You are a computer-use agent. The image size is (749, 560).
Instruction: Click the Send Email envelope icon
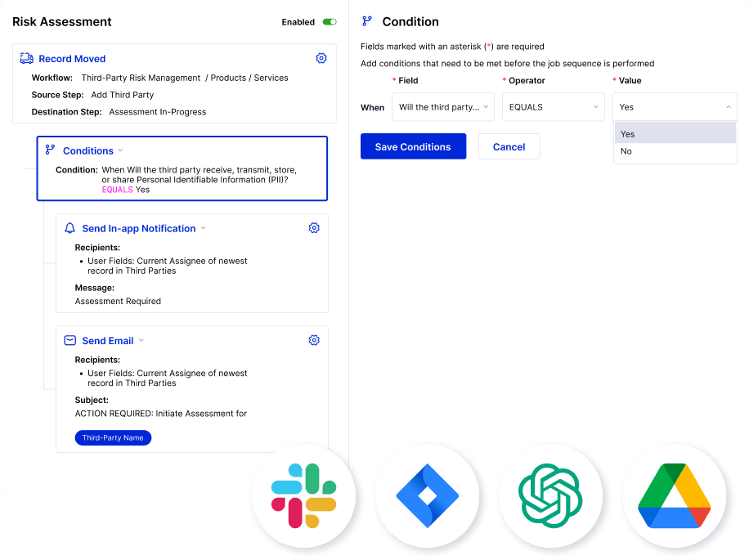(70, 340)
